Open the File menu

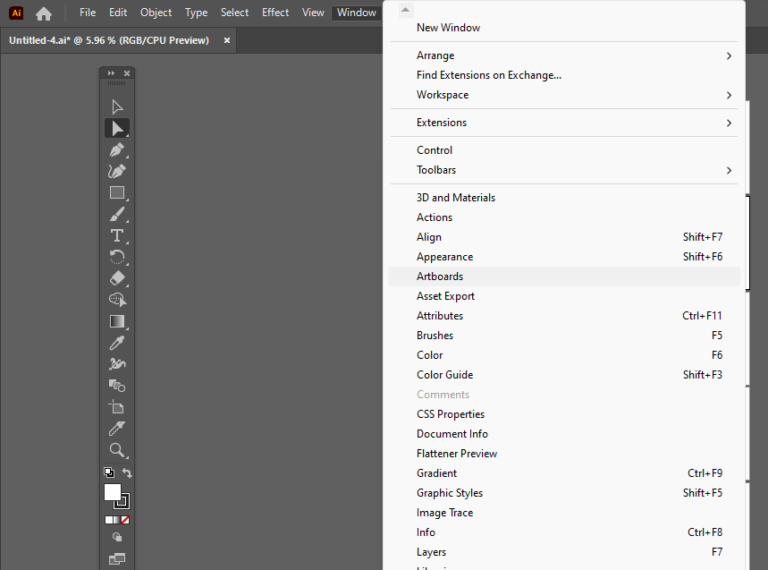88,13
